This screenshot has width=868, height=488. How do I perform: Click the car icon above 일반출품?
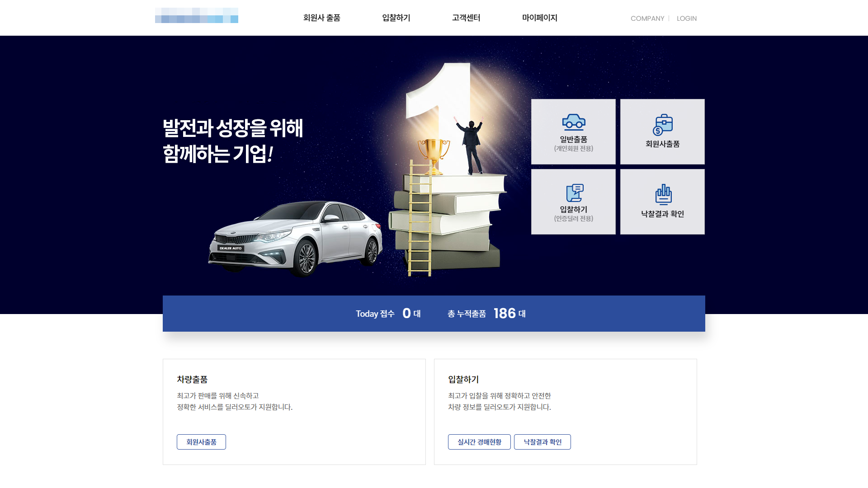pos(573,122)
